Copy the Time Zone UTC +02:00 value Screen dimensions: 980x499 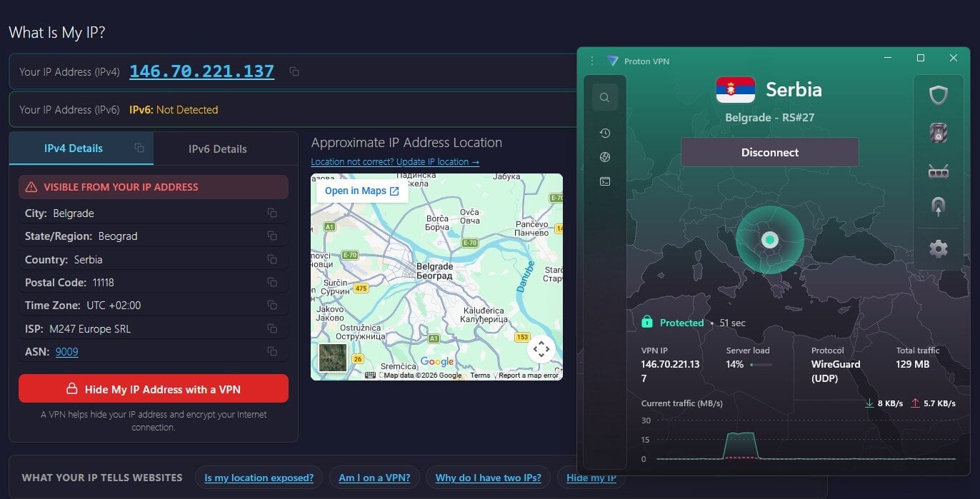coord(272,305)
